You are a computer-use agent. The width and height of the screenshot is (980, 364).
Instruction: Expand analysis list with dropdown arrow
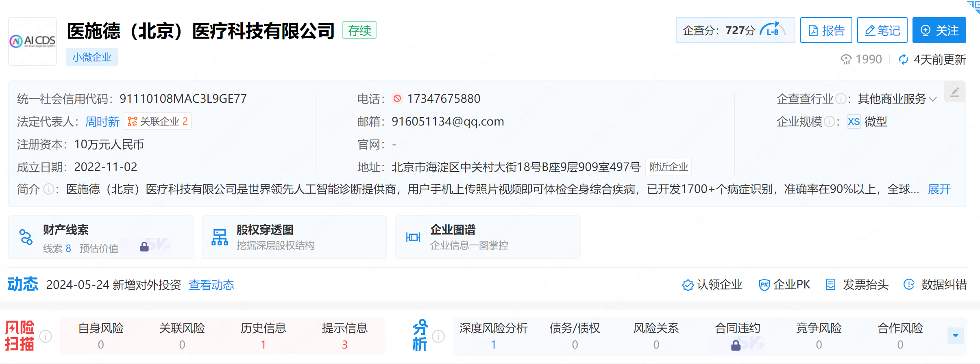pos(956,336)
